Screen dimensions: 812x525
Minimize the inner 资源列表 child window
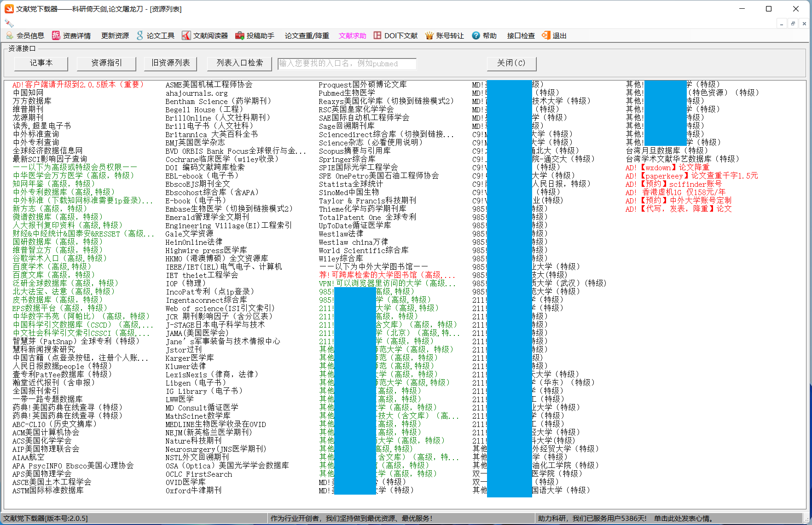click(782, 23)
